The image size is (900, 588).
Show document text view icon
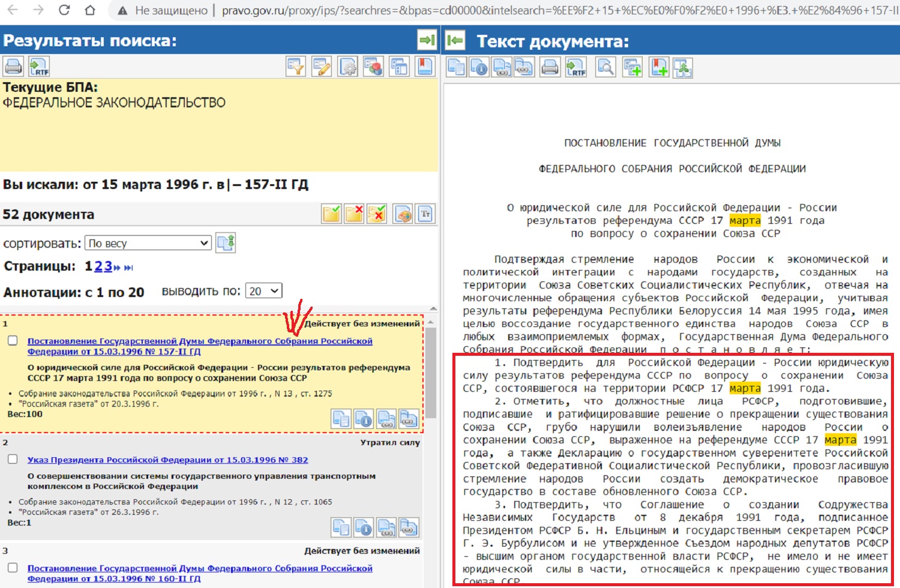click(457, 67)
